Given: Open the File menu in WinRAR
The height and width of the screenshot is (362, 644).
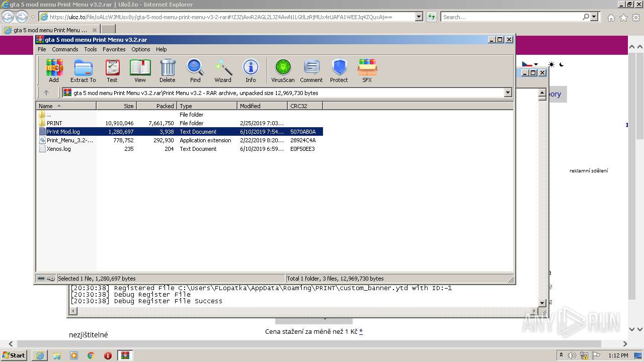Looking at the screenshot, I should tap(42, 49).
